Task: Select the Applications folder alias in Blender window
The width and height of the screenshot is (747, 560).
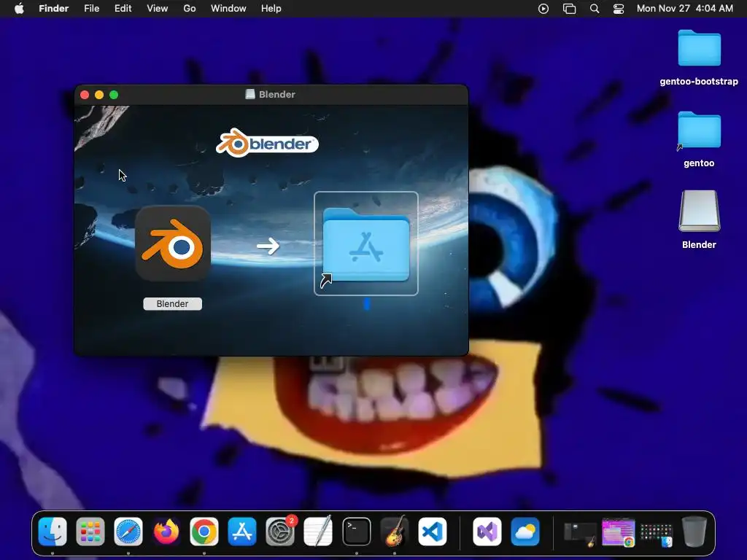Action: tap(366, 244)
